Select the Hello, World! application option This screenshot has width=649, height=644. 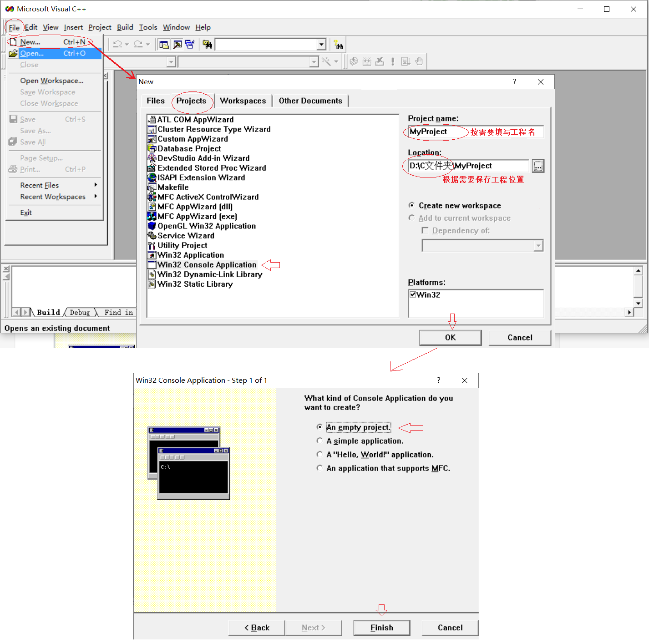point(319,454)
